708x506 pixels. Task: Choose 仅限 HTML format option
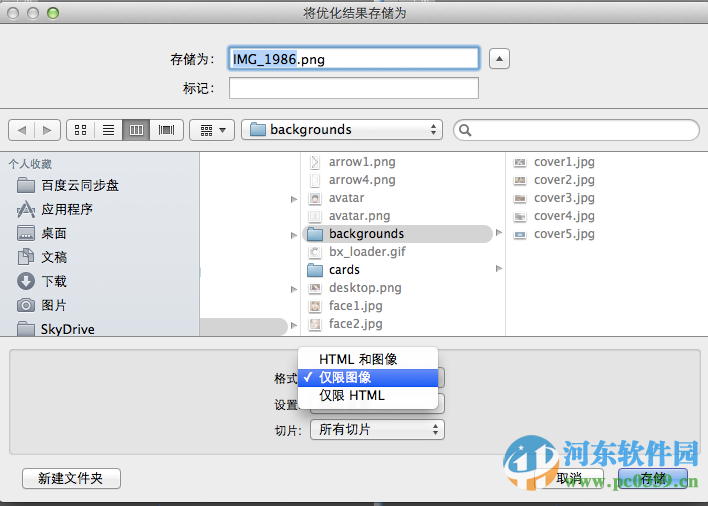[368, 396]
